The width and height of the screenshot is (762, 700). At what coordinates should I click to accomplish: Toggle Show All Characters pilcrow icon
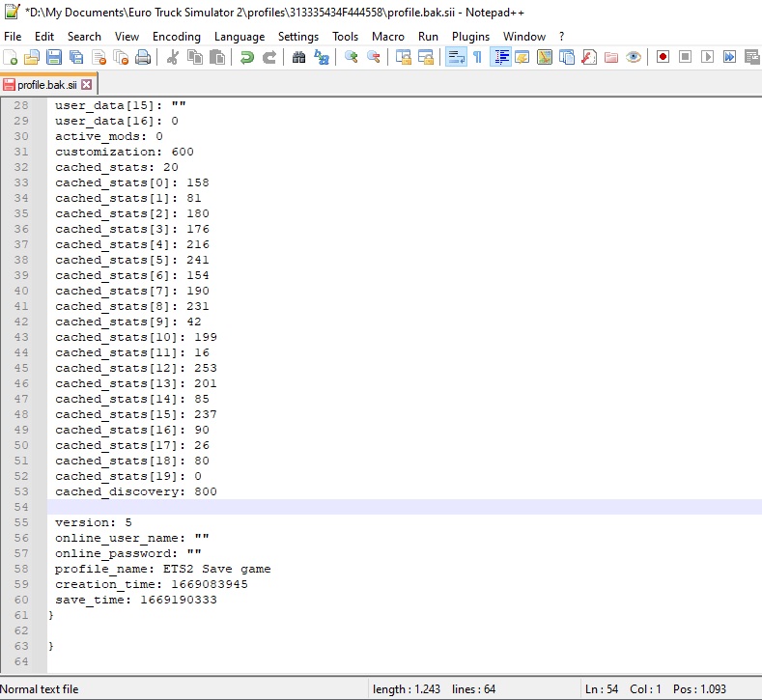click(478, 57)
